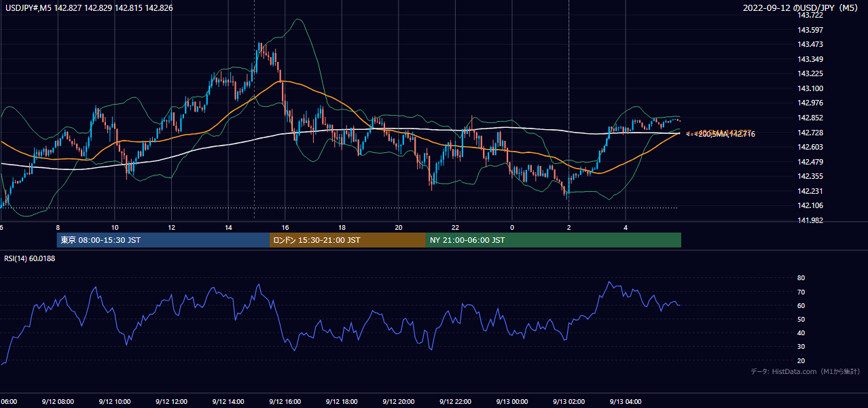This screenshot has width=868, height=408.
Task: Click price axis label 142.852
Action: click(810, 118)
